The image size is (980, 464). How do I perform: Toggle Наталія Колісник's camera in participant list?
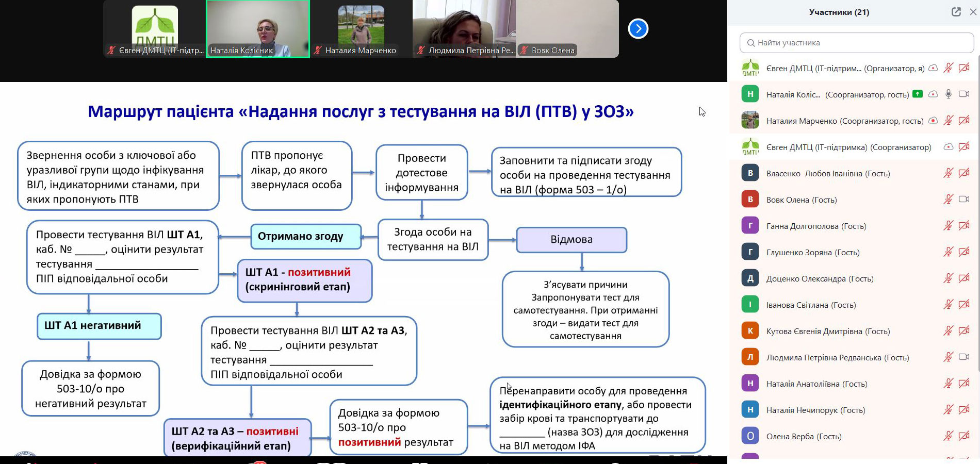963,94
